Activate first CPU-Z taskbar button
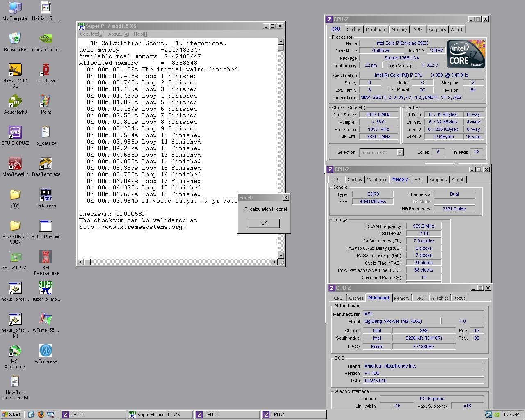The height and width of the screenshot is (420, 525). [x=94, y=415]
